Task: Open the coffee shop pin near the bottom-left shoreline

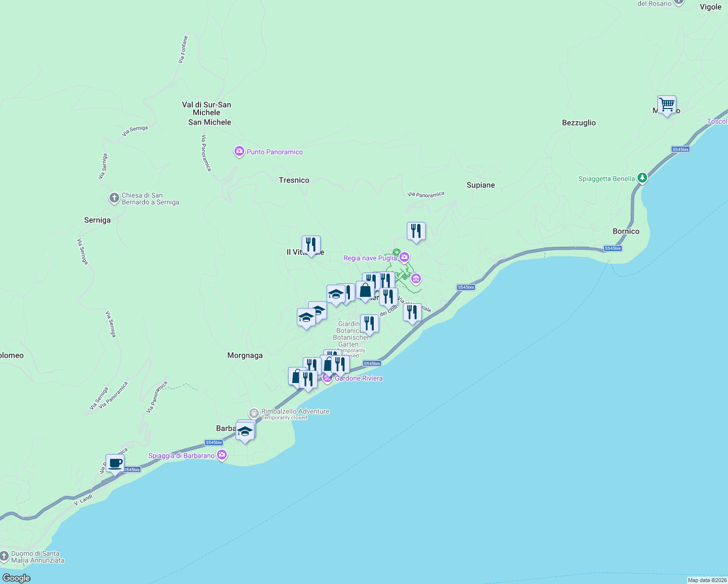Action: pyautogui.click(x=115, y=463)
